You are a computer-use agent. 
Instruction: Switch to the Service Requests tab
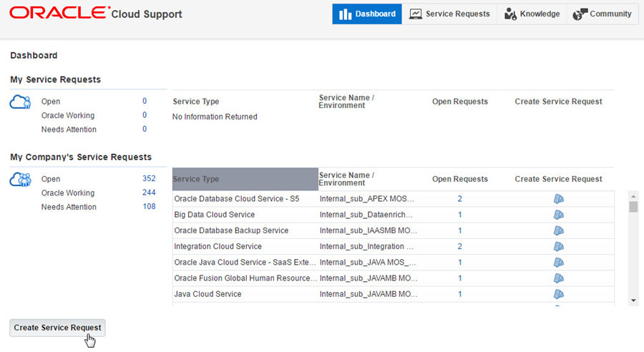[x=449, y=14]
